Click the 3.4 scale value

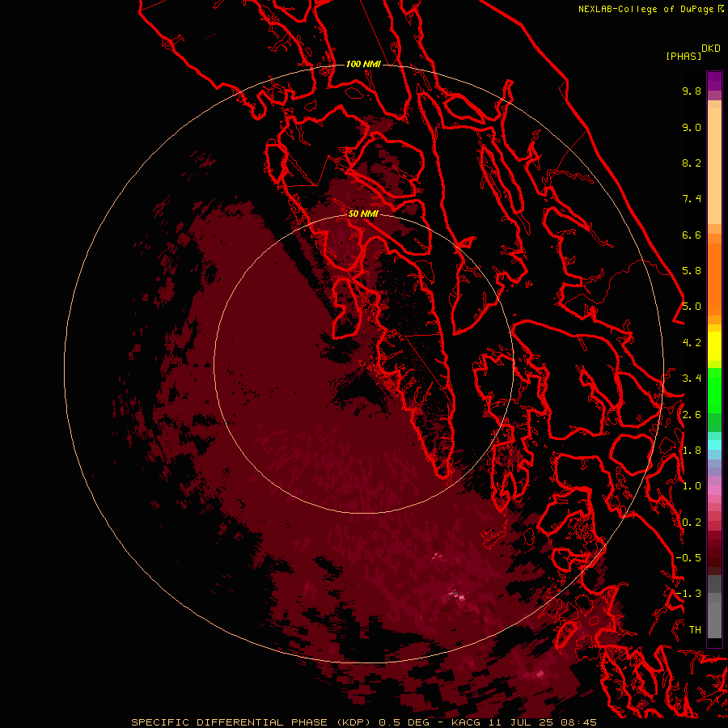692,379
